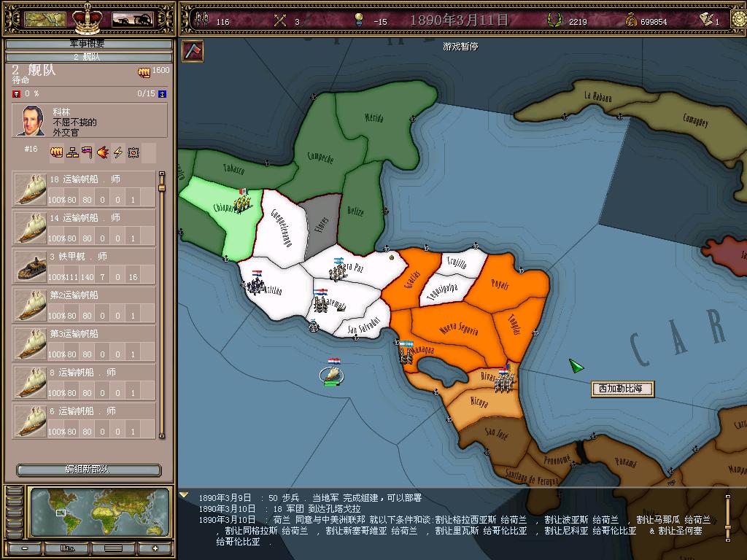Click the blue anchor capacity icon
747x560 pixels.
pyautogui.click(x=163, y=94)
